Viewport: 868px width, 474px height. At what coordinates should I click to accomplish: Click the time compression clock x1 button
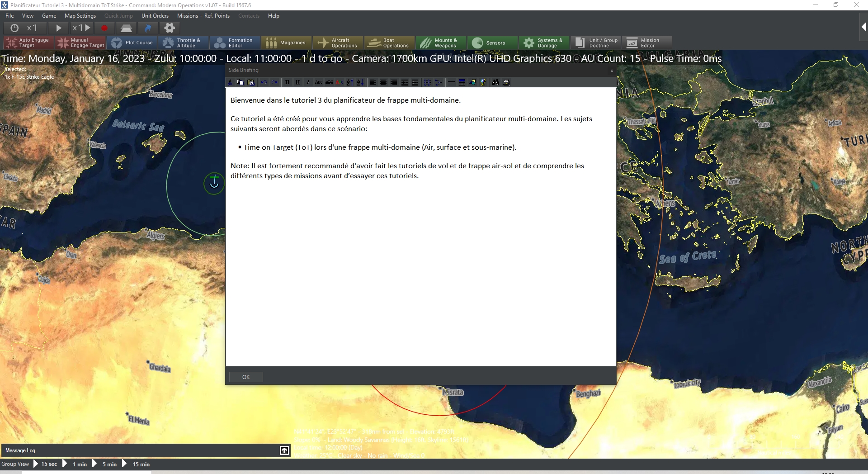24,28
